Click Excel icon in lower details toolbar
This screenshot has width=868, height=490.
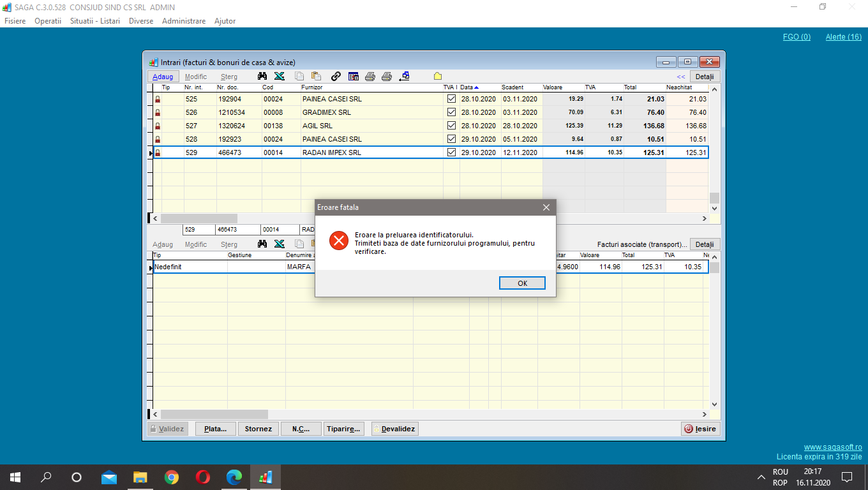[279, 244]
